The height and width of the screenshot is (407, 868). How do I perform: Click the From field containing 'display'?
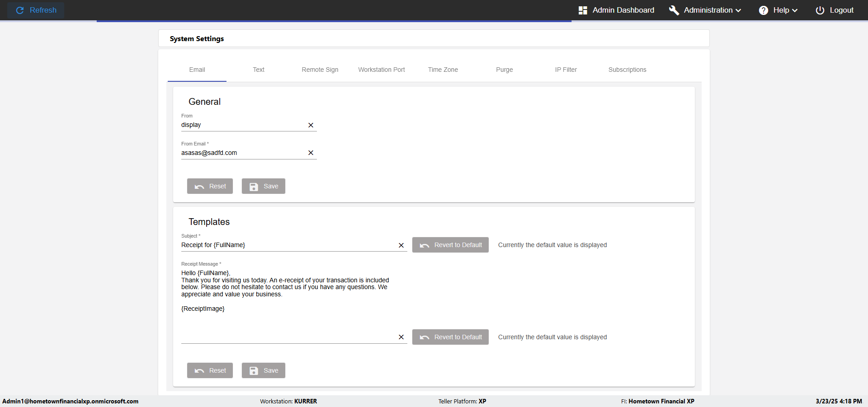tap(243, 125)
